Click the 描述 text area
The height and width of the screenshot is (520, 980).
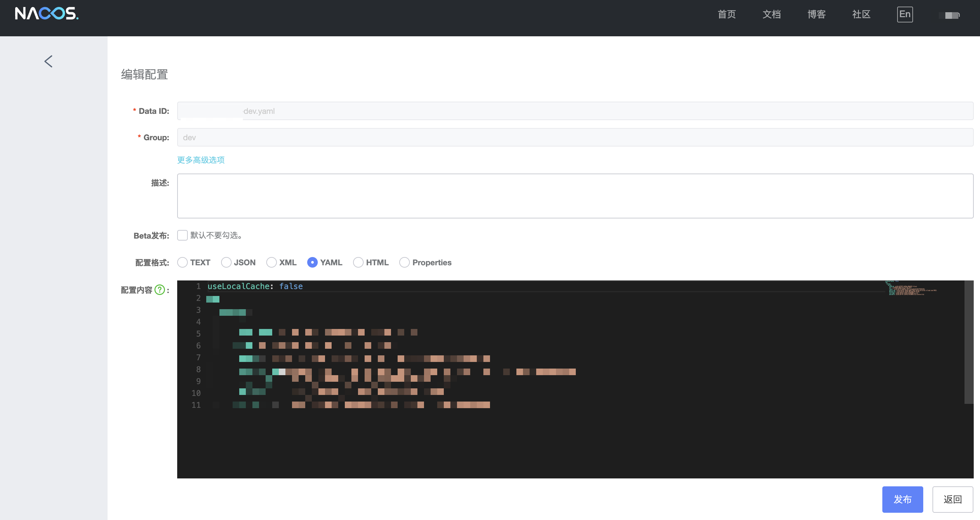pos(575,196)
